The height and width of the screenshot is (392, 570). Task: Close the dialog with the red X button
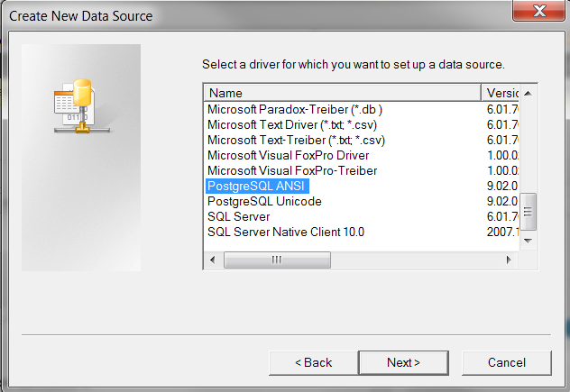[539, 11]
